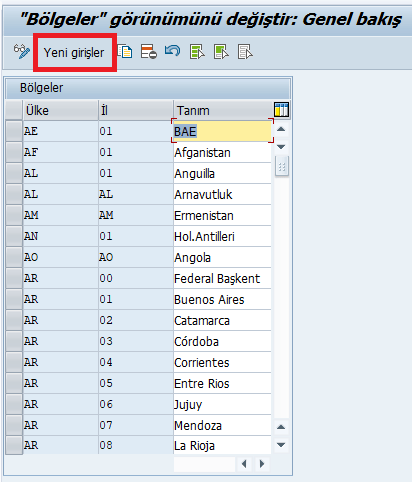The width and height of the screenshot is (412, 482).
Task: Click the vertical scrollbar thumb handle
Action: 282,166
